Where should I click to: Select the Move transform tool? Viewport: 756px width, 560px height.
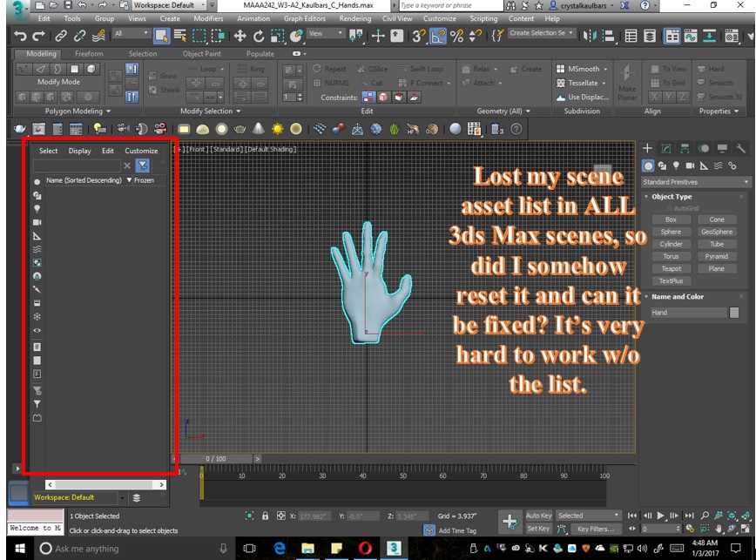[x=240, y=36]
